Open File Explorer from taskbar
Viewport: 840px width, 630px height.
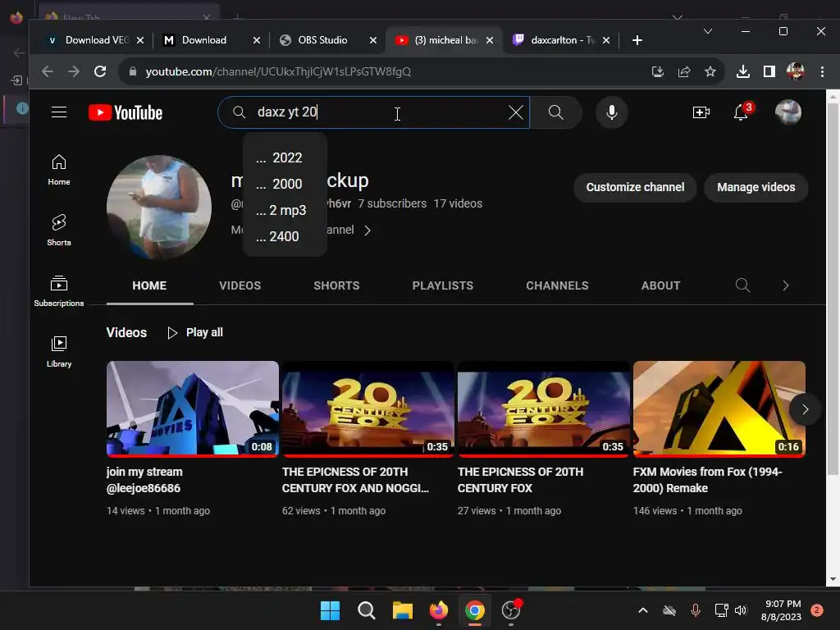[402, 610]
